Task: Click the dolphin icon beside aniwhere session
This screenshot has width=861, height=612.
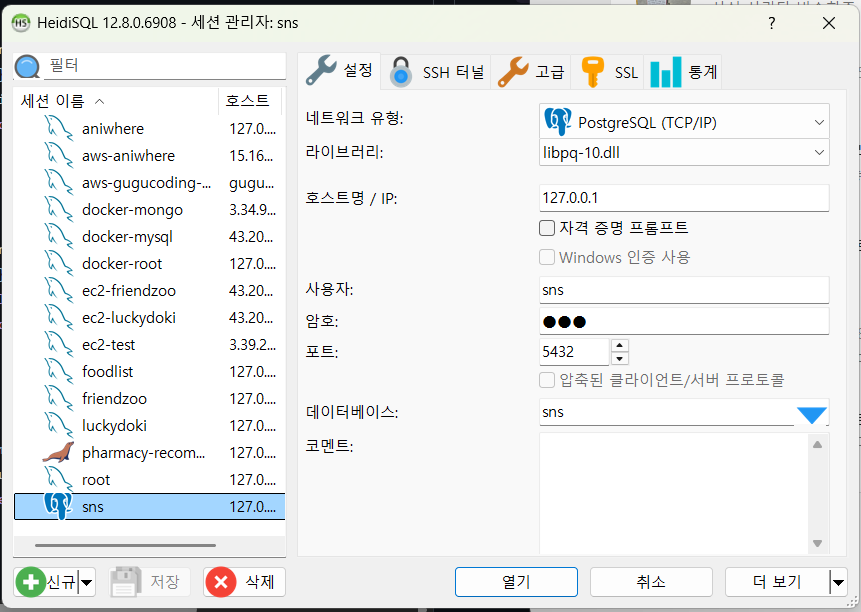Action: pos(58,128)
